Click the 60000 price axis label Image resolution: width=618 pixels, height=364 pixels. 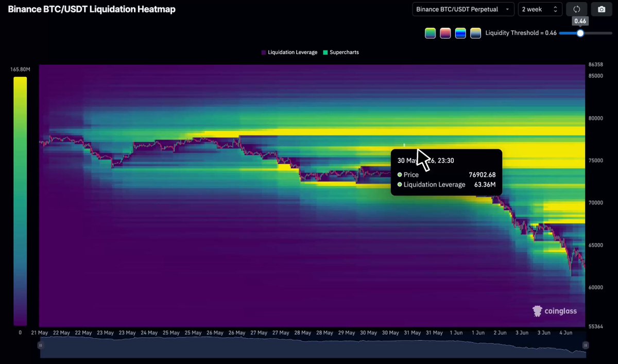595,287
